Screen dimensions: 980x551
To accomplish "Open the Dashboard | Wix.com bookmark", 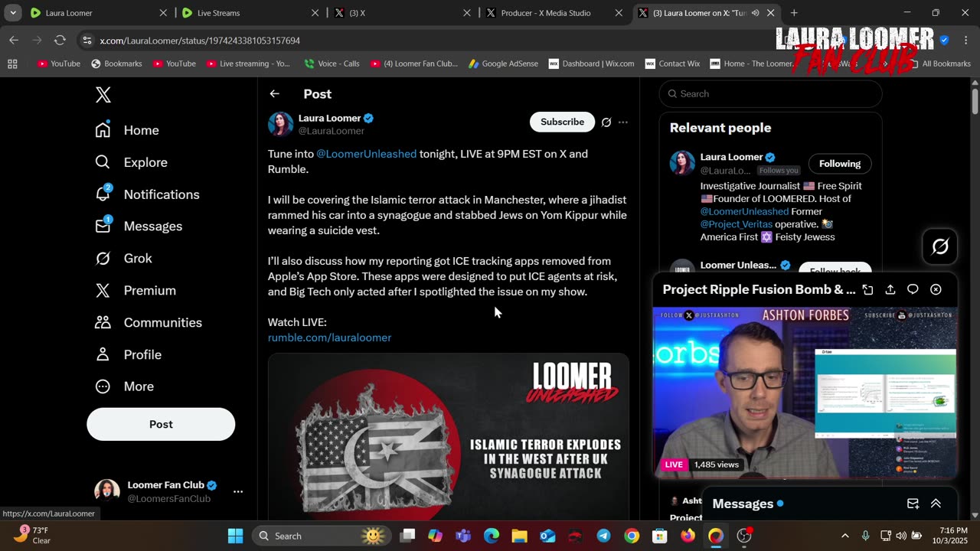I will [x=591, y=64].
